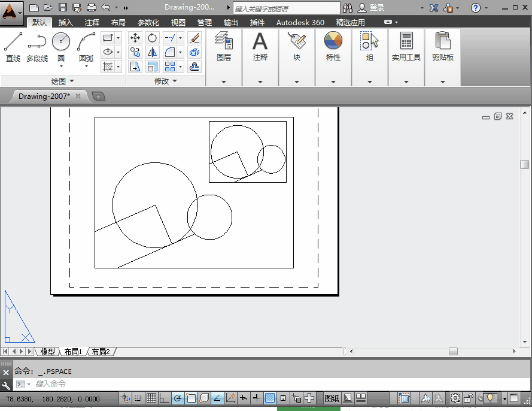Click the Move tool in 修改 panel
532x411 pixels.
[136, 38]
